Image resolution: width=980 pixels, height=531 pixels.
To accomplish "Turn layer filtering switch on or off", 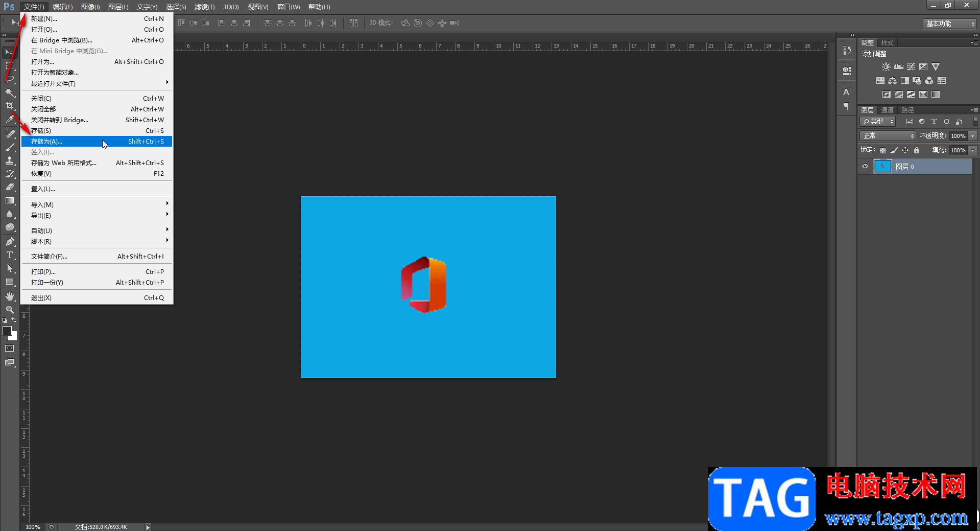I will tap(975, 122).
